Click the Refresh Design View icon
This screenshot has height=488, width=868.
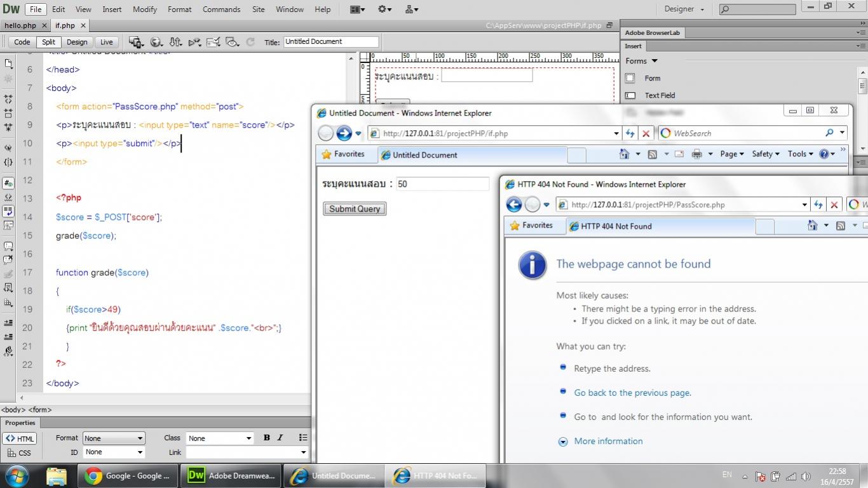(250, 42)
